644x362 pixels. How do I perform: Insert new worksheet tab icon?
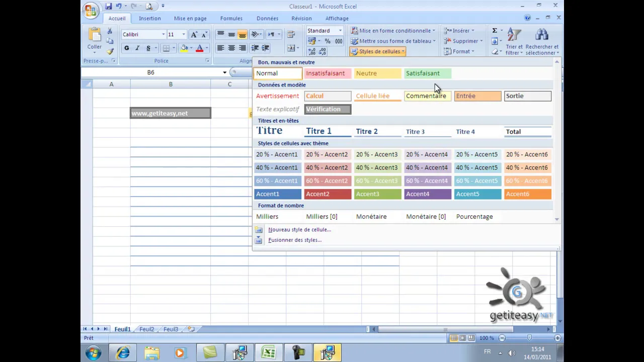[x=191, y=329]
